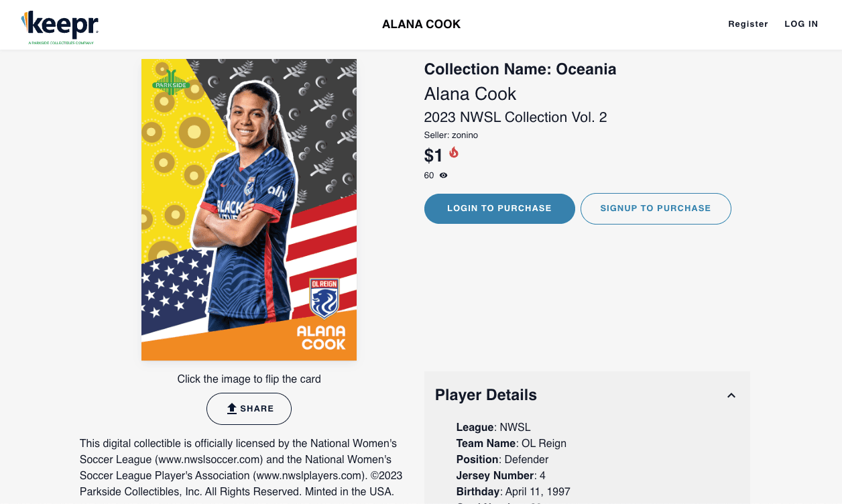Flip the Alana Cook card image
The height and width of the screenshot is (504, 842).
click(x=249, y=210)
